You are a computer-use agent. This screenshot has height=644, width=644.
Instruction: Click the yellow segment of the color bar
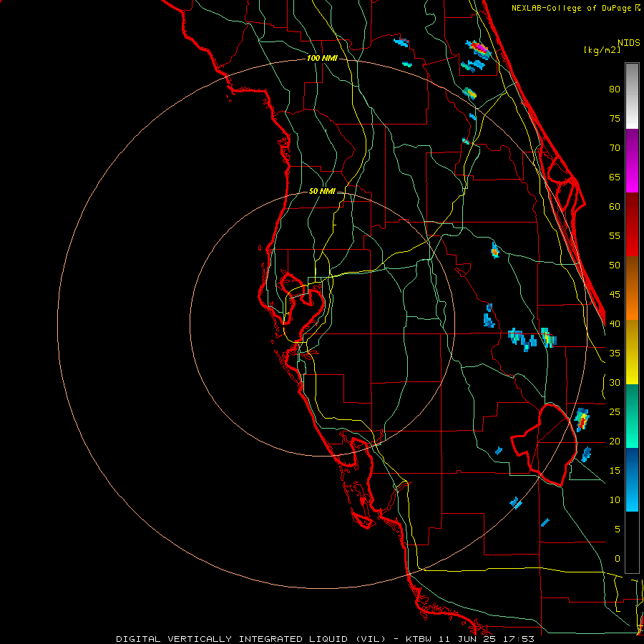click(632, 352)
